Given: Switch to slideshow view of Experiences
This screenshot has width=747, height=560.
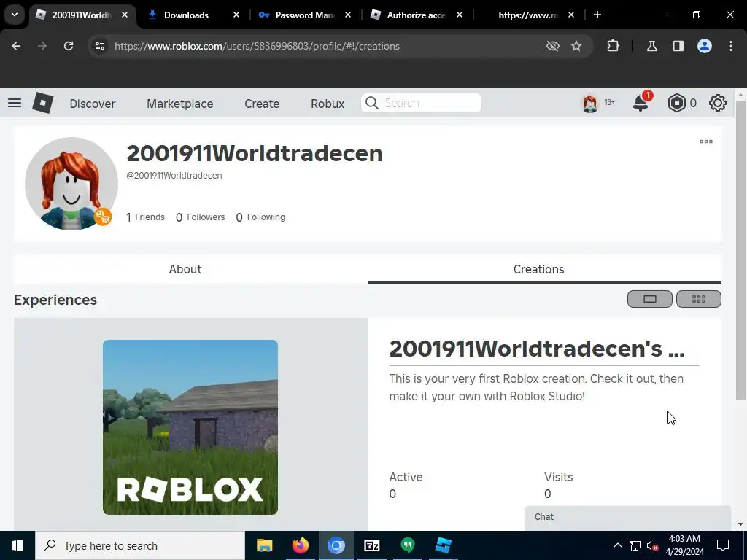Looking at the screenshot, I should pos(649,299).
